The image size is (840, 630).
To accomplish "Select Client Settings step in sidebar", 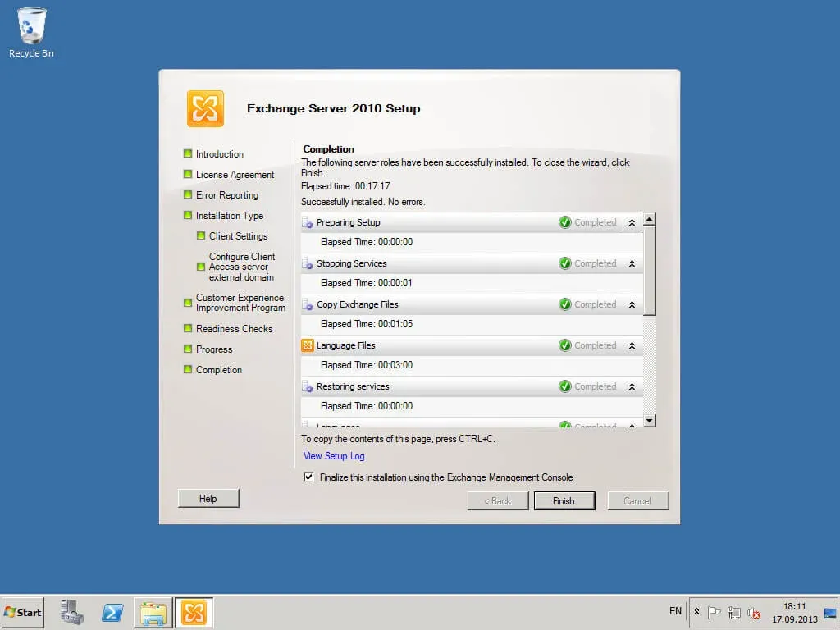I will (238, 236).
